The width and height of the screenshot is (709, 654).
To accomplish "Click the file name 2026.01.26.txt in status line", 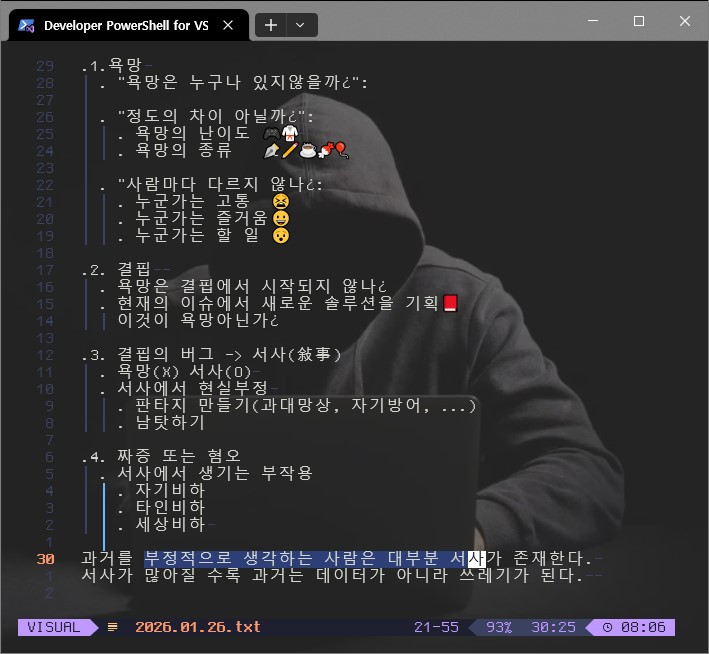I will click(198, 627).
